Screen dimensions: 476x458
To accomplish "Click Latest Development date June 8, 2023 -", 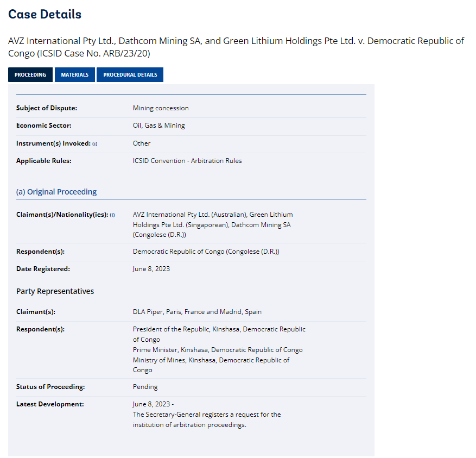I will [153, 404].
